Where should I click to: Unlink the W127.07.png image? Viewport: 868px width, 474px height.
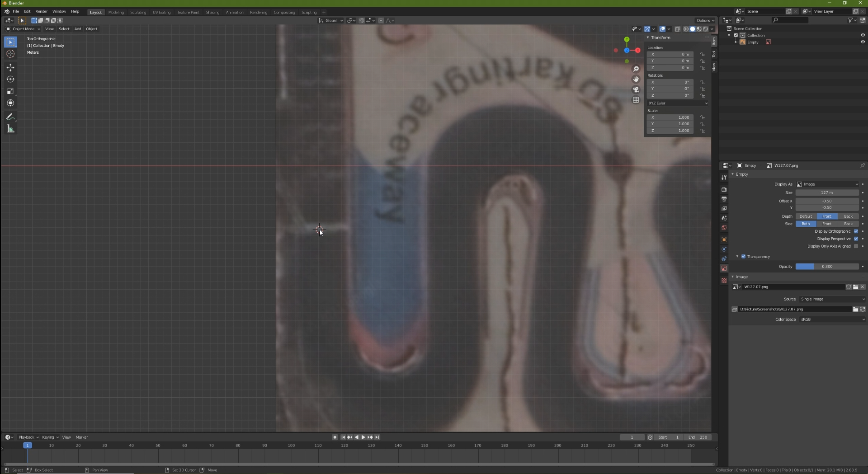tap(863, 287)
